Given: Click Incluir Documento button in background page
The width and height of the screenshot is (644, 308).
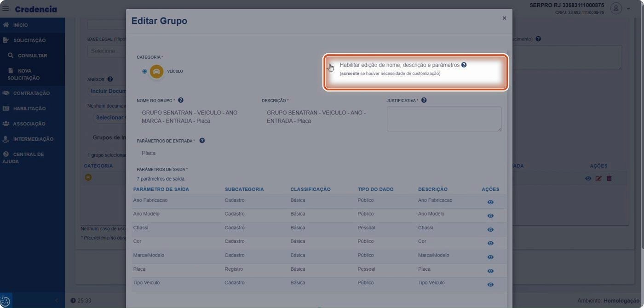Looking at the screenshot, I should tap(107, 91).
